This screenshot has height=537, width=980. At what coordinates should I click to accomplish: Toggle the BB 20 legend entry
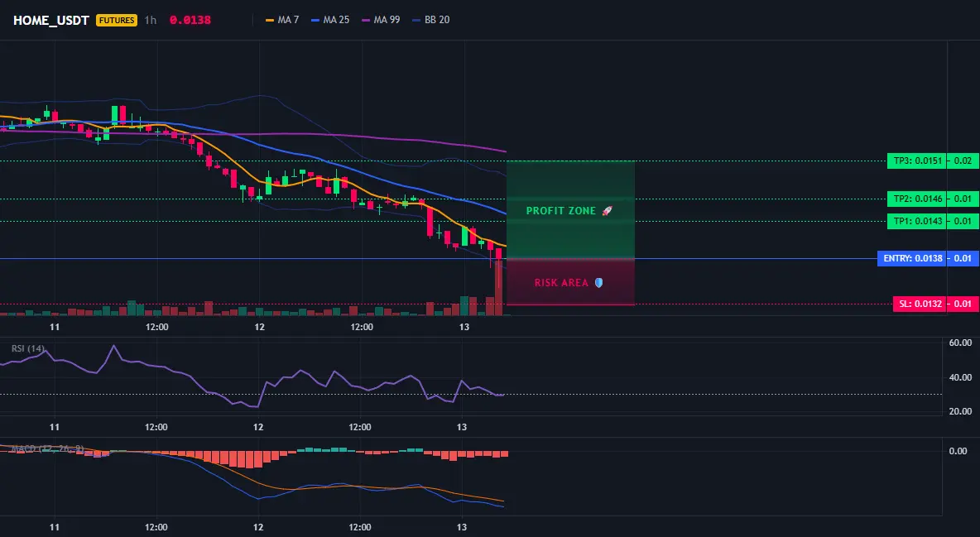pyautogui.click(x=431, y=20)
